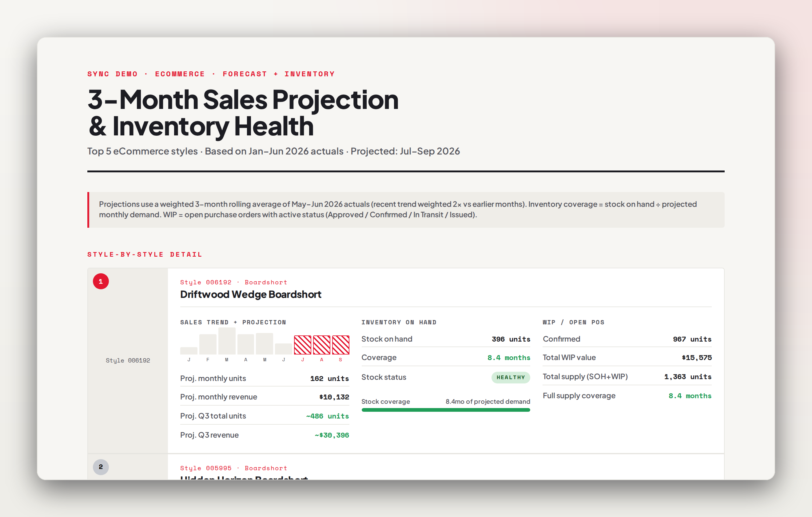This screenshot has height=517, width=812.
Task: Click the HEALTHY stock status badge
Action: coord(511,377)
